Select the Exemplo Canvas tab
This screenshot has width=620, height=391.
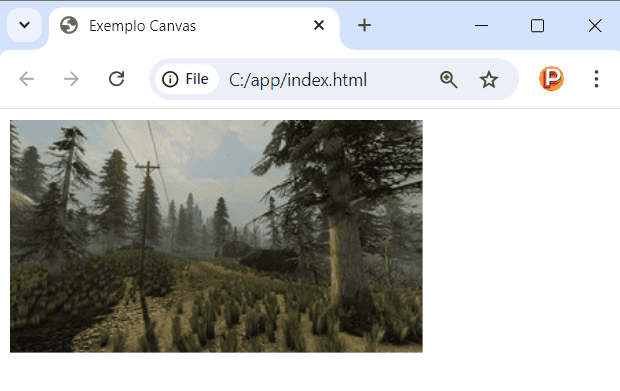pyautogui.click(x=194, y=26)
